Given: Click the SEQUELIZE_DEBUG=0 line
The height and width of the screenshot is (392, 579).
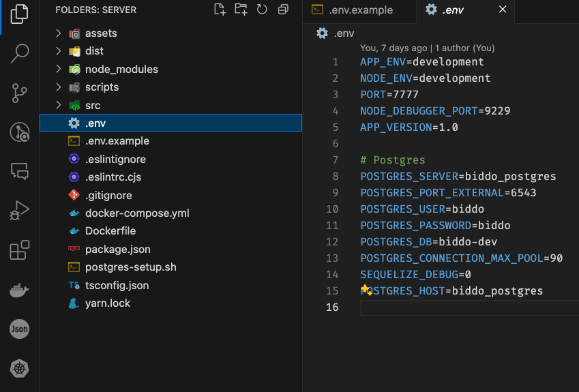Looking at the screenshot, I should 415,275.
